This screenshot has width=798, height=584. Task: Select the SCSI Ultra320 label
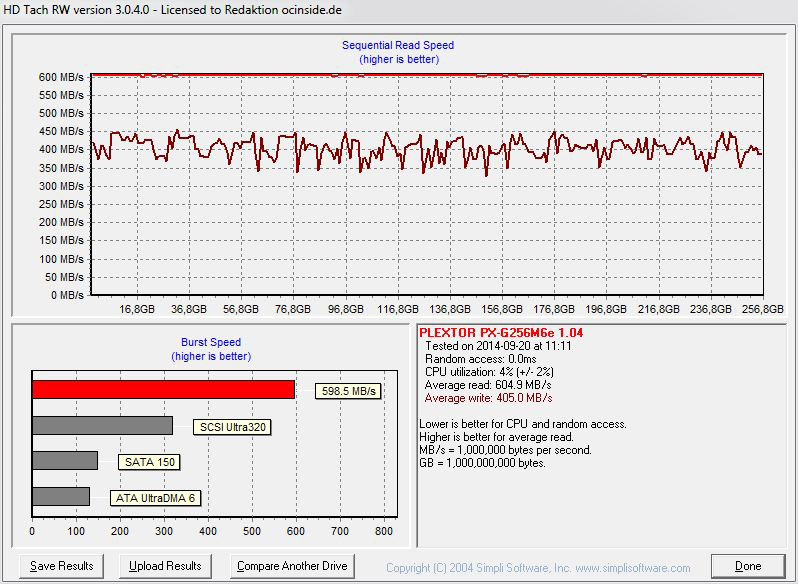(232, 427)
